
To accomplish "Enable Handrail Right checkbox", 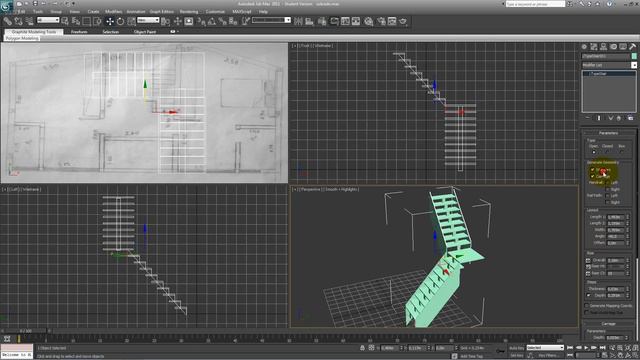I will coord(607,189).
